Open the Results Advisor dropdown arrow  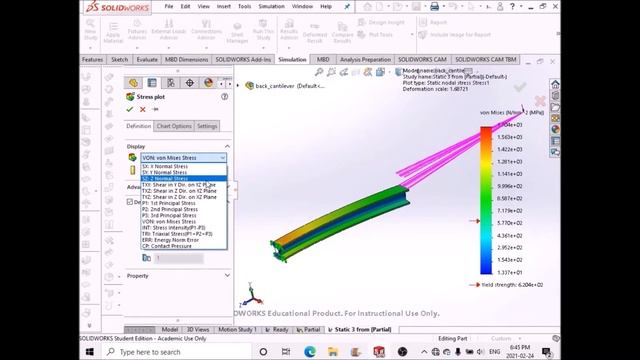click(289, 47)
